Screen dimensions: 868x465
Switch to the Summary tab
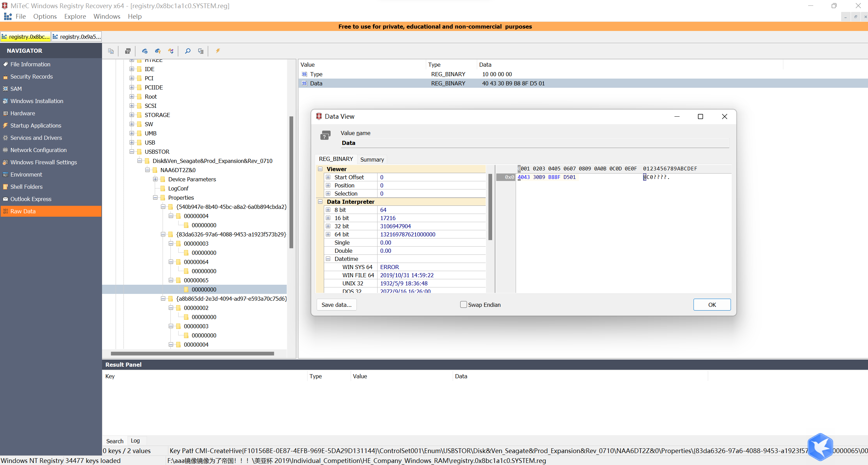pos(372,160)
